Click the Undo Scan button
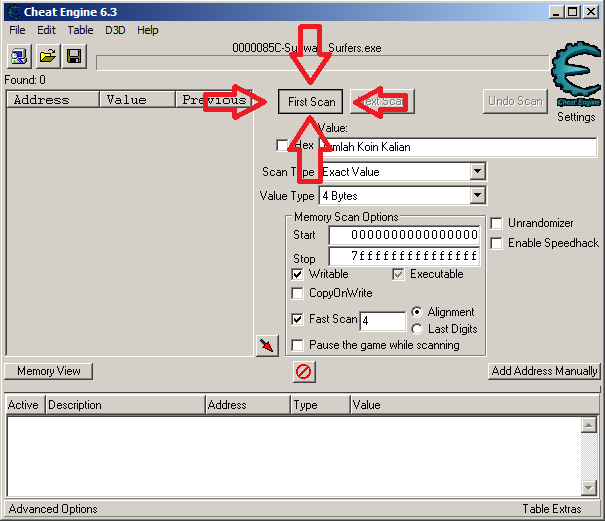The height and width of the screenshot is (521, 605). click(515, 101)
